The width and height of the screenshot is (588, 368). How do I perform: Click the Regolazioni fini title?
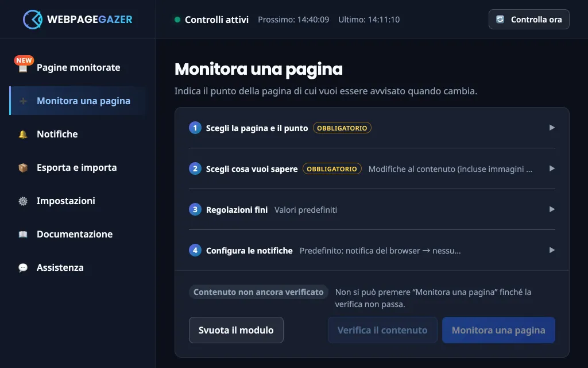(x=237, y=209)
